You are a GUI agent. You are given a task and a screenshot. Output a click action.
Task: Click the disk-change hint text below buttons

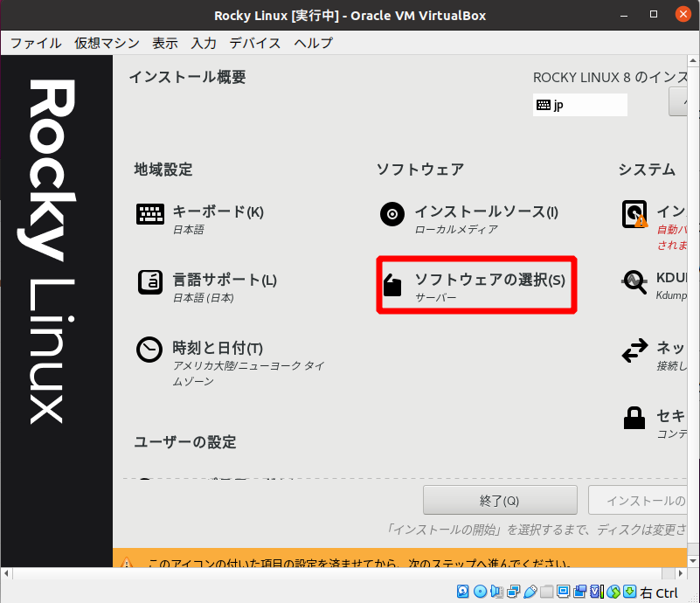(x=536, y=530)
